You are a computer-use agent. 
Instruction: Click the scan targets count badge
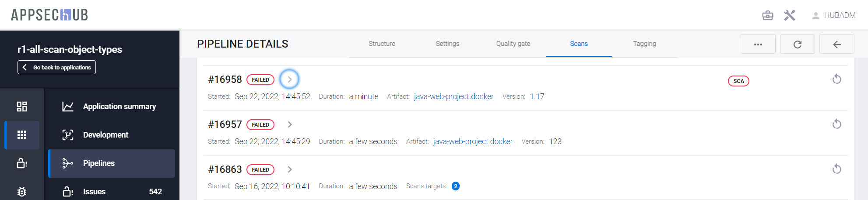[x=455, y=186]
